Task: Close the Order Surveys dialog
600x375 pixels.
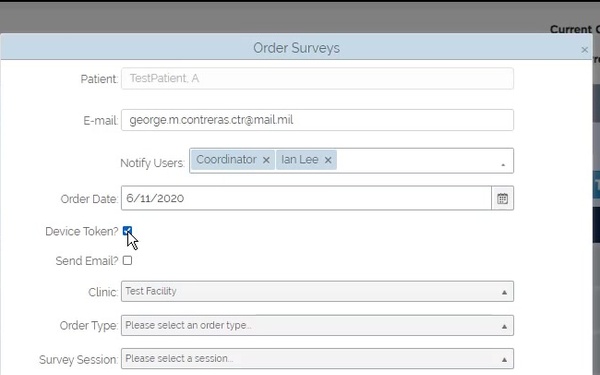Action: pyautogui.click(x=584, y=50)
